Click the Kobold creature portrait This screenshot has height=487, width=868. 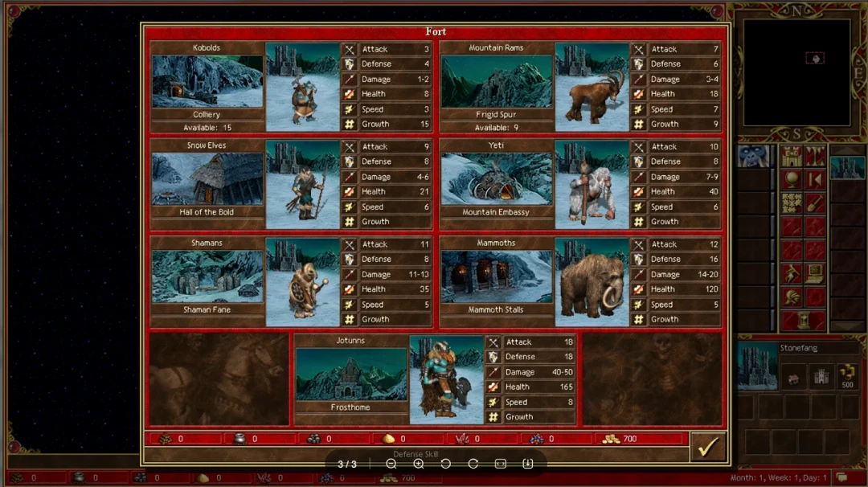pyautogui.click(x=302, y=87)
